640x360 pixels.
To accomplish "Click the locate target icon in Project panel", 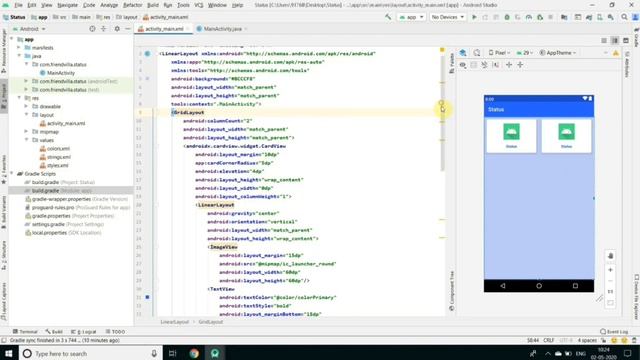I will tap(92, 29).
